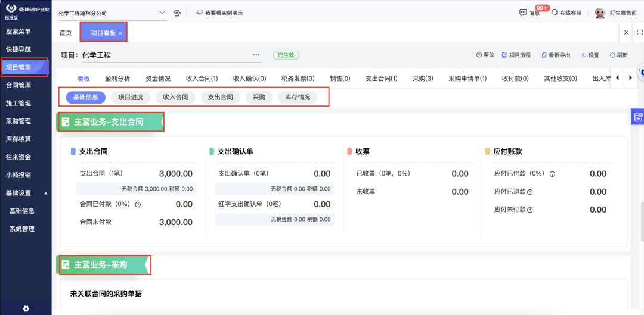Screen dimensions: 644x315
Task: Click the 在线客服 headset icon
Action: pos(555,13)
